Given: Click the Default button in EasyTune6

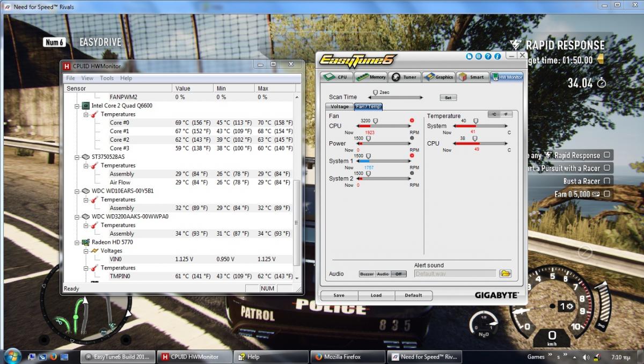Looking at the screenshot, I should click(413, 295).
